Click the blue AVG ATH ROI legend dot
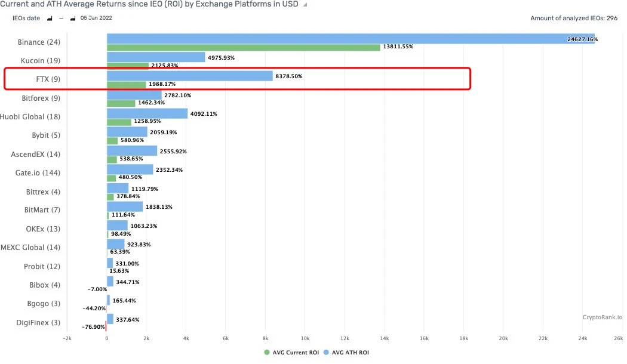 (x=327, y=353)
